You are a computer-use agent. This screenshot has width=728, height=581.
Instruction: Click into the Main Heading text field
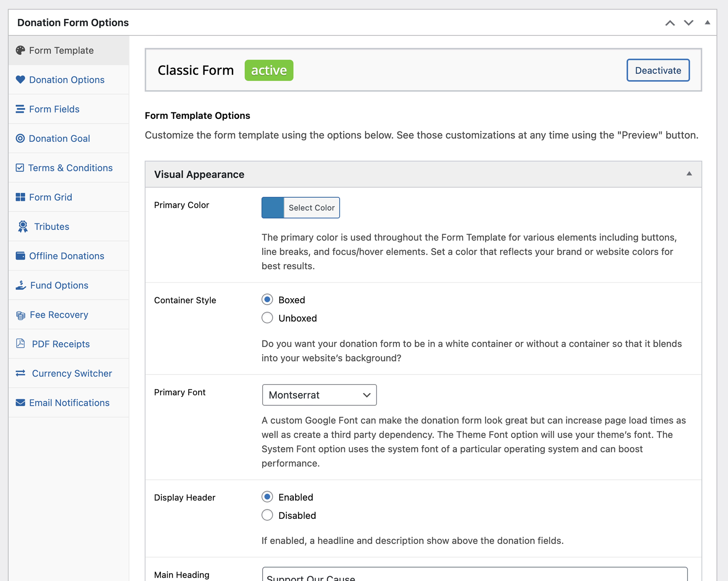point(474,575)
